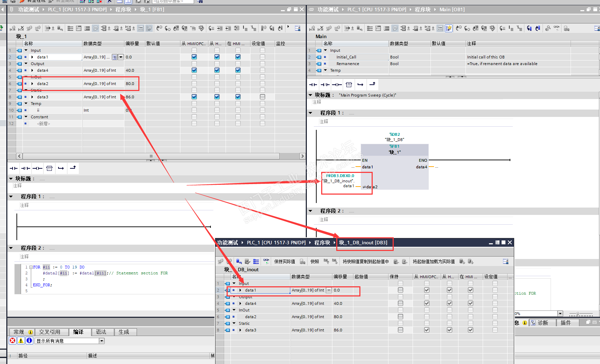The image size is (600, 364).
Task: Uncheck visible-in-HMI for data3 in 块_1
Action: click(238, 97)
